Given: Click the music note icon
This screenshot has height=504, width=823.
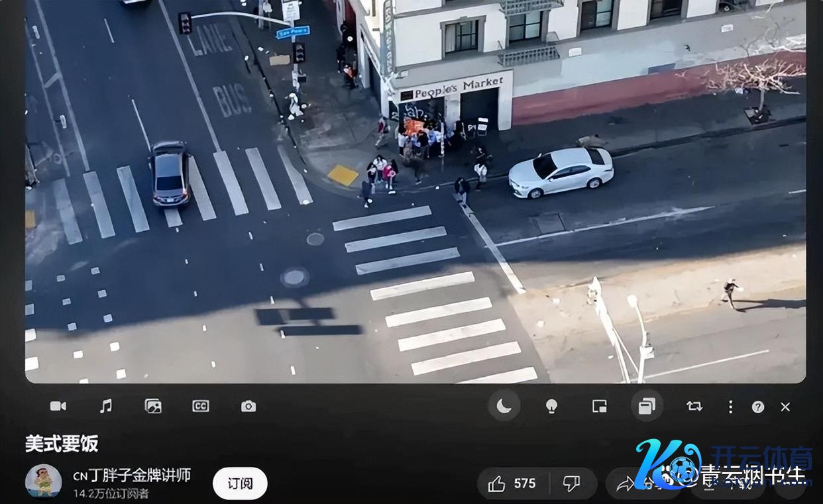Looking at the screenshot, I should (x=105, y=406).
